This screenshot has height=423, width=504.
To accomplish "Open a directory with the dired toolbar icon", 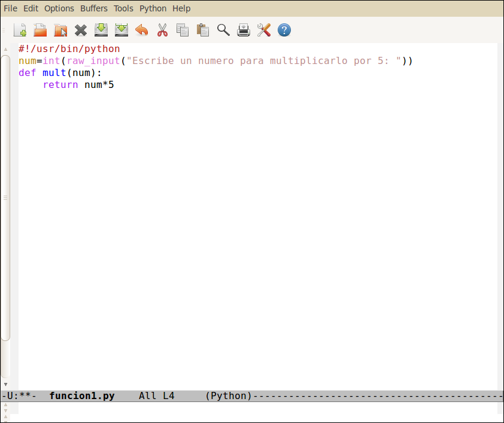I will click(60, 29).
